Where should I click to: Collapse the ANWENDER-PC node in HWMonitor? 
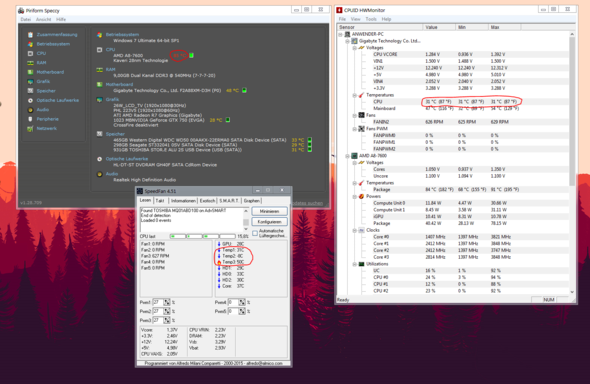(341, 34)
